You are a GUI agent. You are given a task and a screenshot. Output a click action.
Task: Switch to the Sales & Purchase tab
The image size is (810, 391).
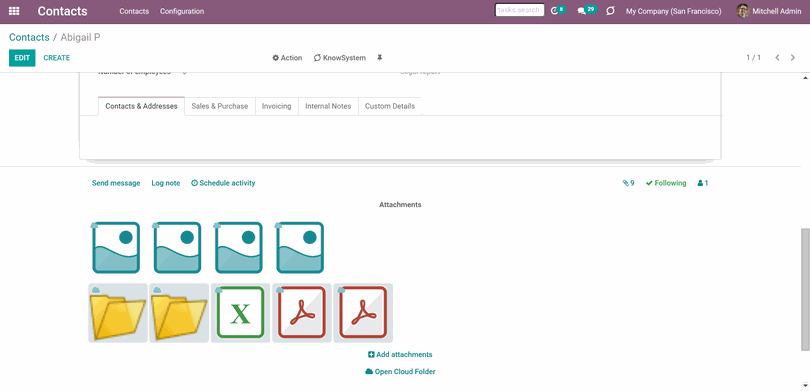[x=220, y=106]
